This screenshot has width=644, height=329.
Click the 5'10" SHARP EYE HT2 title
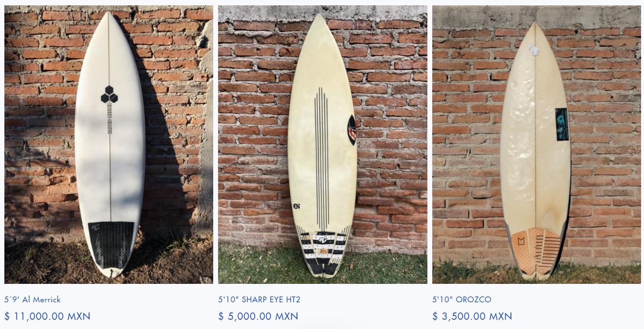click(x=259, y=299)
